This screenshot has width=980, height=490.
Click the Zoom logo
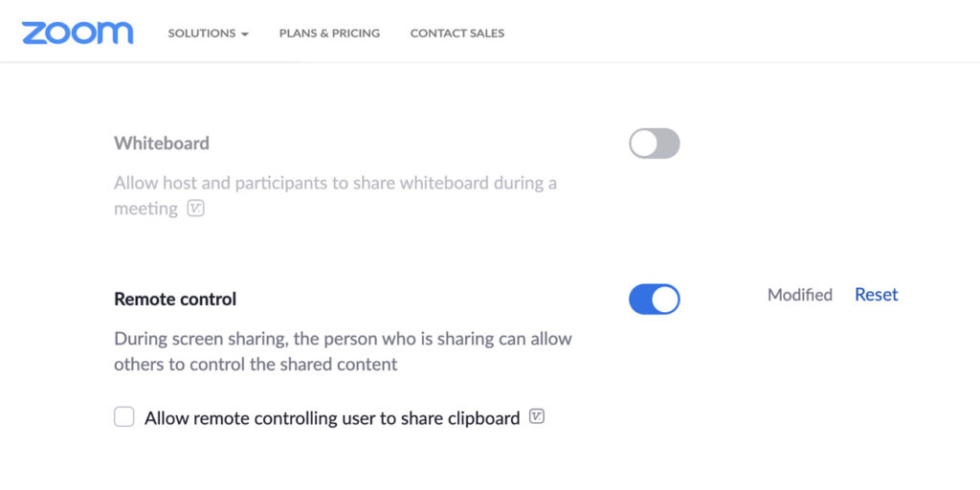pos(78,33)
